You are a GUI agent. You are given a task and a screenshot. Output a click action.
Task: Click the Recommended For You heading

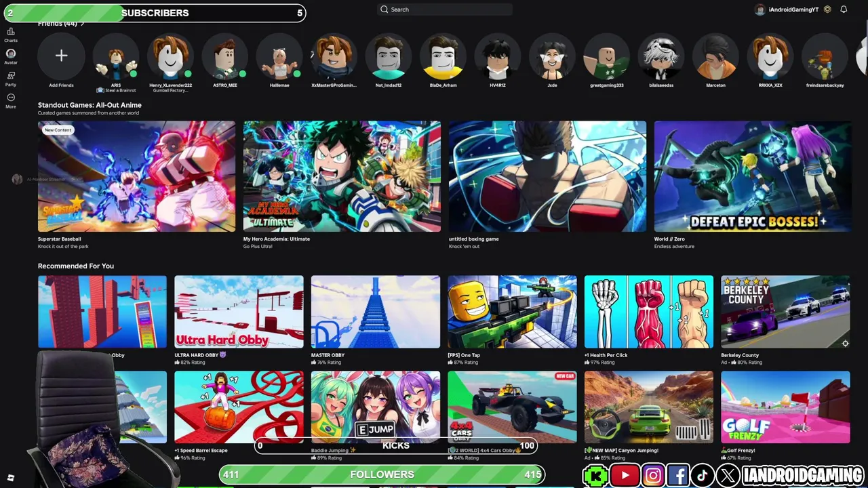[x=76, y=266]
